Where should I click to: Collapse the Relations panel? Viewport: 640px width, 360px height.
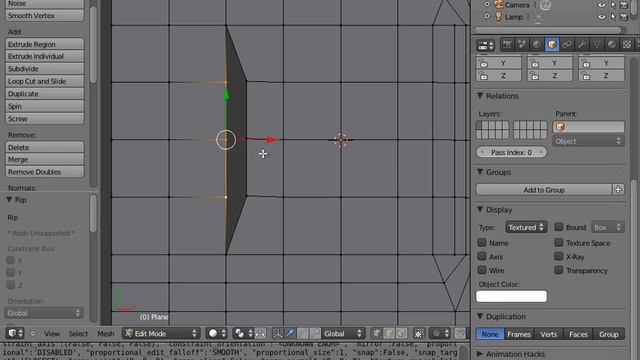pos(480,96)
